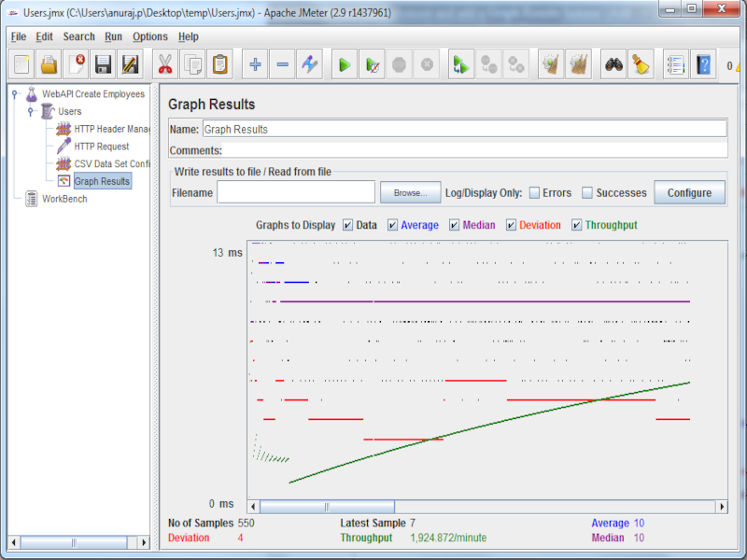Screen dimensions: 747x560
Task: Click the Comments input field
Action: pos(474,150)
